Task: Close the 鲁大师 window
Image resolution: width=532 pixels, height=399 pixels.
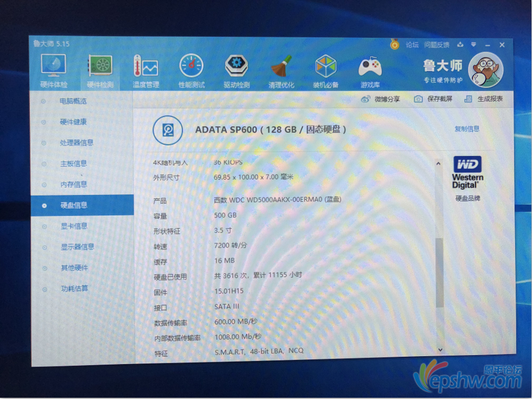Action: coord(502,45)
